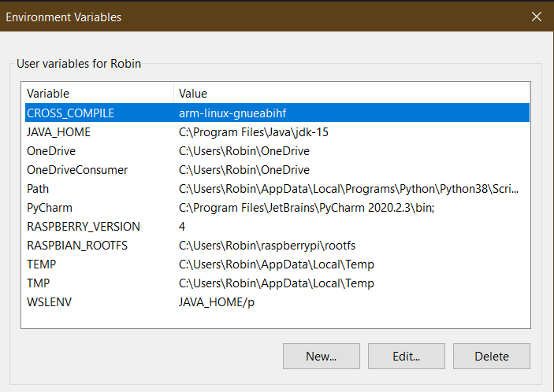Viewport: 554px width, 392px height.
Task: Select the Path variable row
Action: click(x=277, y=189)
